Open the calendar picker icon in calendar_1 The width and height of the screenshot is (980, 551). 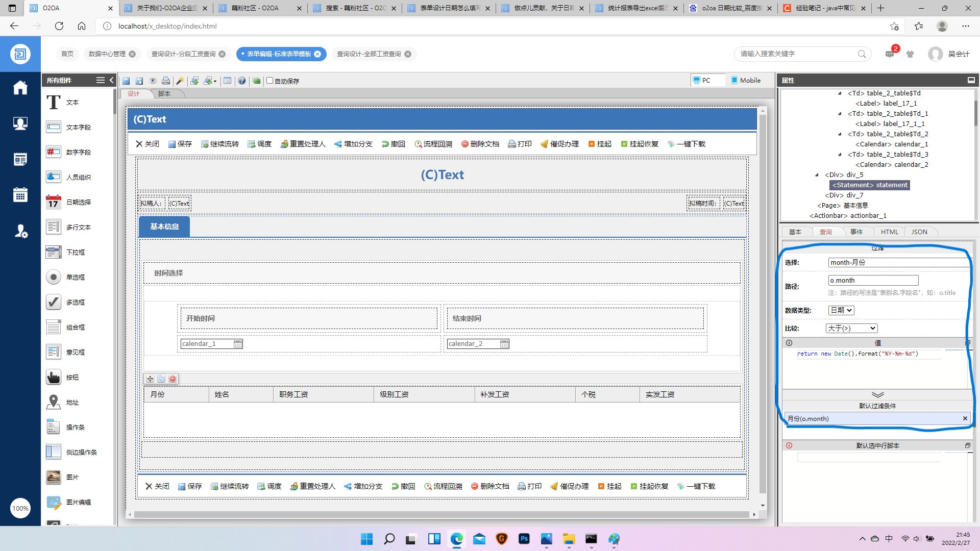tap(238, 344)
